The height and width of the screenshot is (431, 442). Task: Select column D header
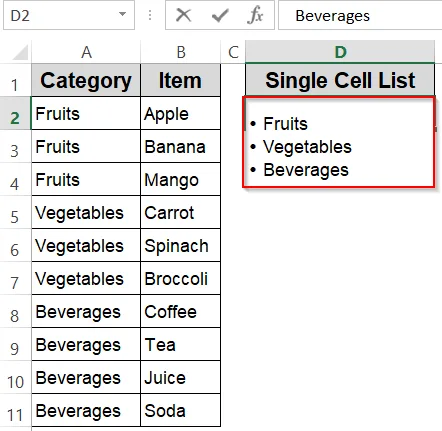coord(340,52)
